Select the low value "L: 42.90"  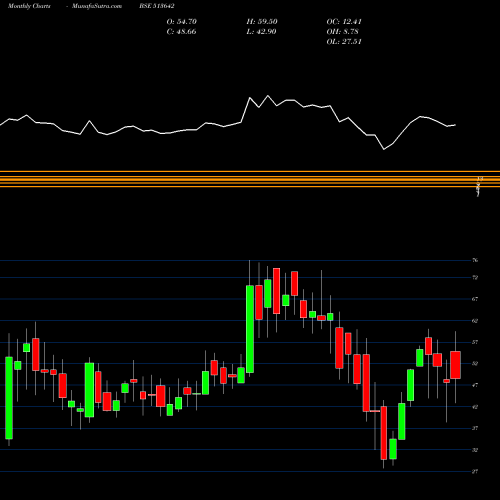[x=261, y=32]
